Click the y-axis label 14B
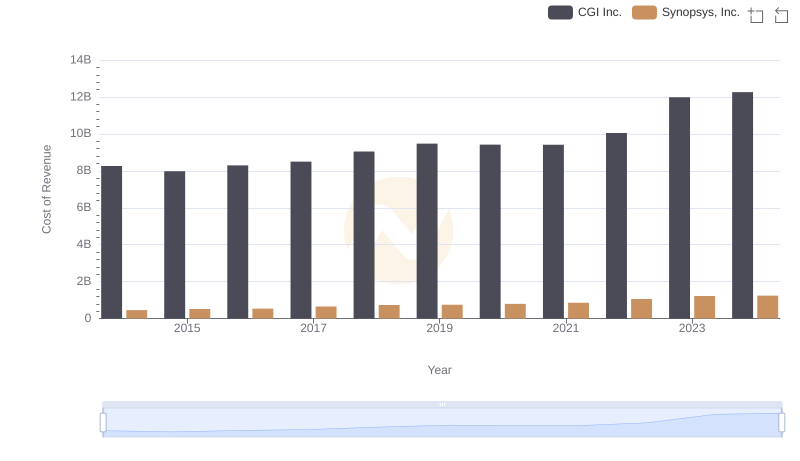 (81, 60)
